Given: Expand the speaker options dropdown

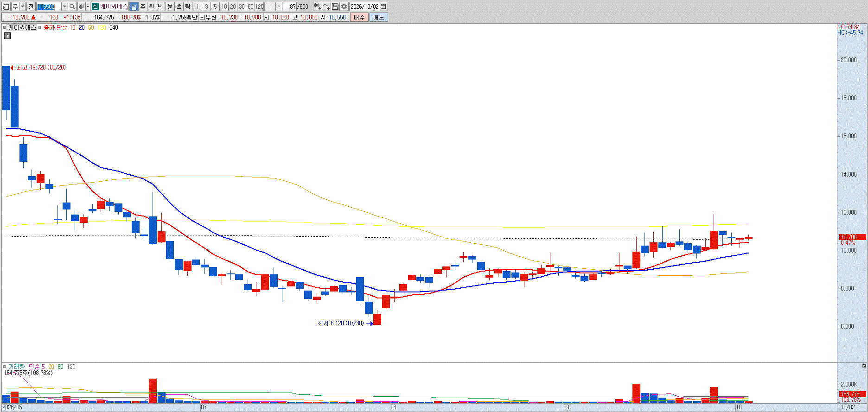Looking at the screenshot, I should [88, 6].
